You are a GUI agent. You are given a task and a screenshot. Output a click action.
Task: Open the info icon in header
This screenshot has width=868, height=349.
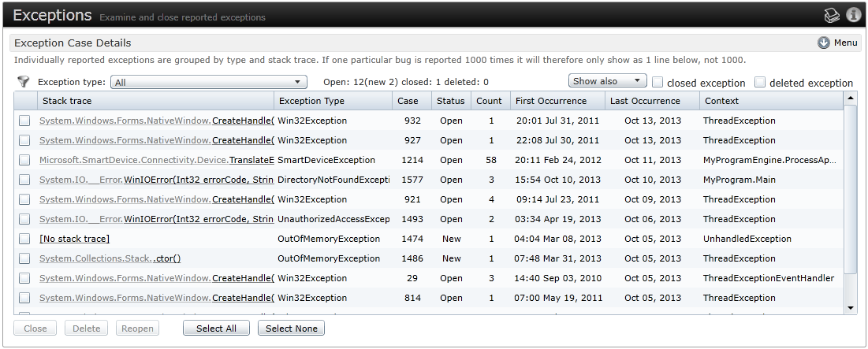pyautogui.click(x=853, y=15)
